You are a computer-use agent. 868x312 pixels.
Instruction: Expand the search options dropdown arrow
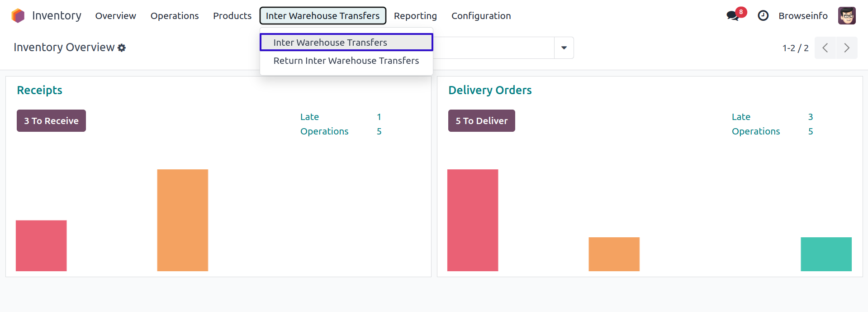point(564,48)
